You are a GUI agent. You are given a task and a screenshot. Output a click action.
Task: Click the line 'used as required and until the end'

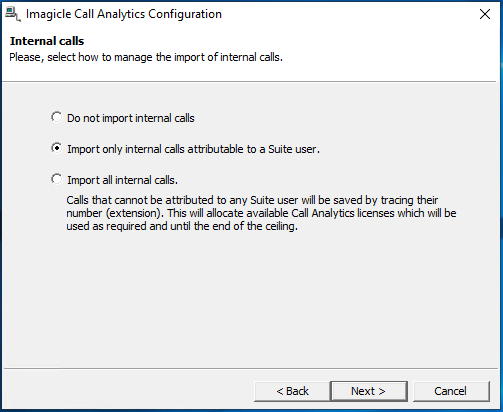(x=182, y=226)
